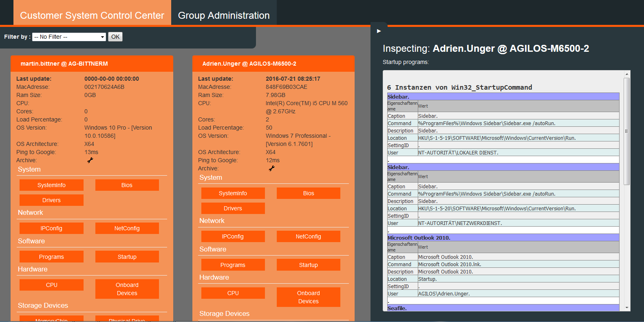Show NetConfig for martin.bittner
Image resolution: width=644 pixels, height=322 pixels.
point(127,228)
